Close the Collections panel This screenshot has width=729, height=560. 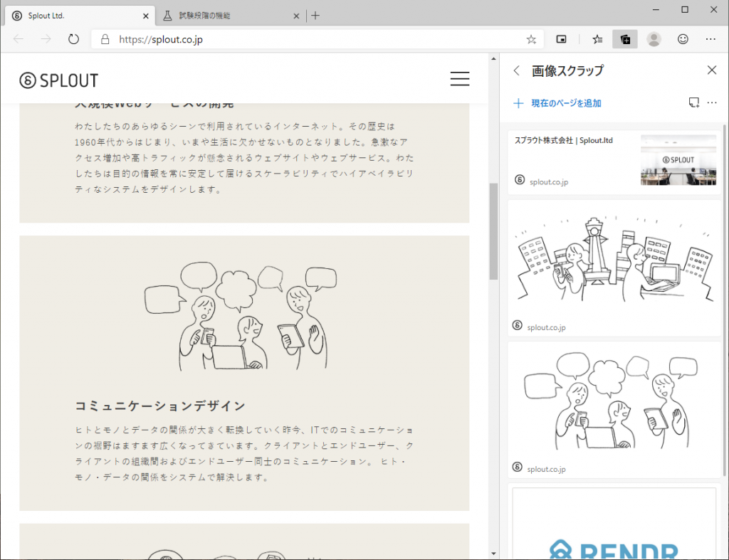click(712, 70)
